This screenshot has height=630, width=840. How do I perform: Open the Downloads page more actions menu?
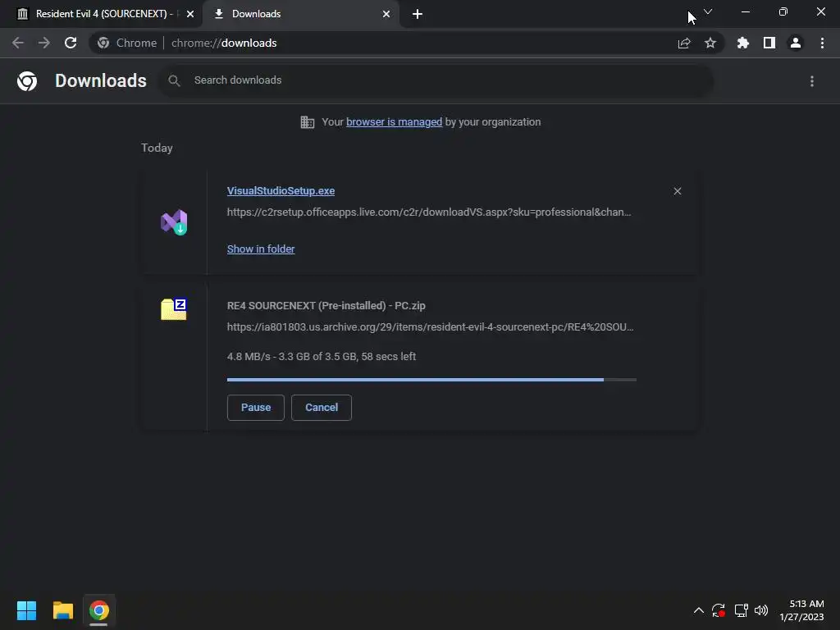coord(812,81)
